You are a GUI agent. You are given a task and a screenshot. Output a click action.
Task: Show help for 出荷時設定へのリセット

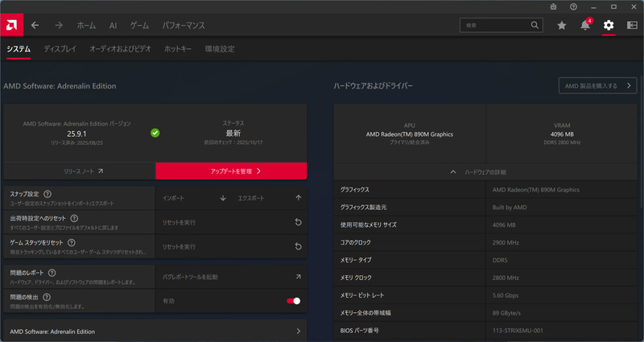point(74,218)
